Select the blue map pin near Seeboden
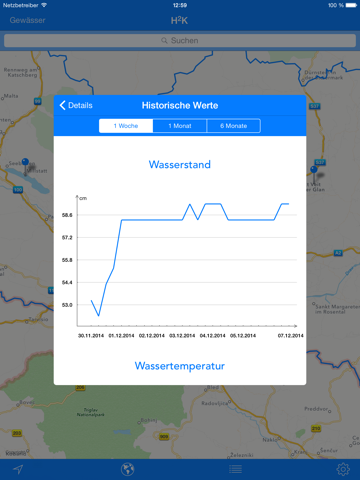 coord(25,162)
